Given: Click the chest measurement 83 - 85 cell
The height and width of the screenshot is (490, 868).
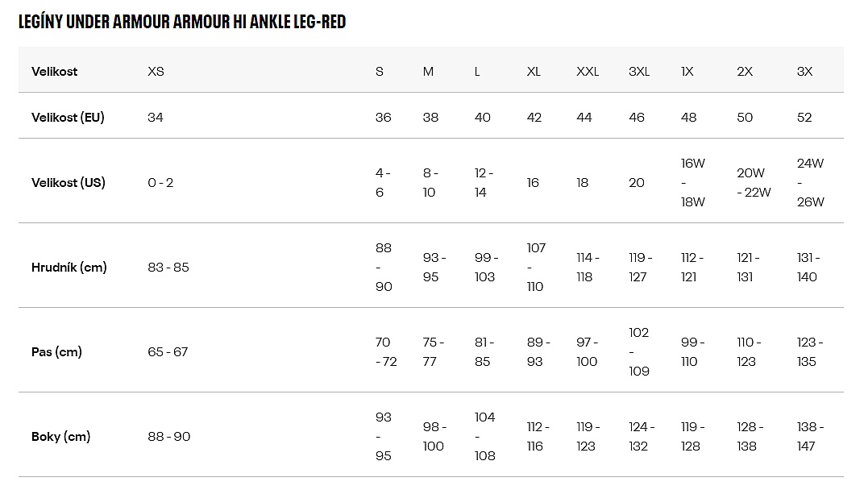Looking at the screenshot, I should pyautogui.click(x=168, y=268).
